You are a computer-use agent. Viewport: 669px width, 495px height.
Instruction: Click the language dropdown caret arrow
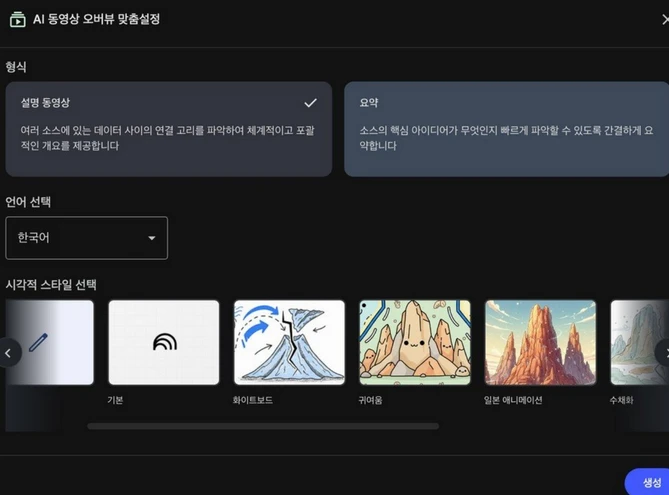(152, 238)
